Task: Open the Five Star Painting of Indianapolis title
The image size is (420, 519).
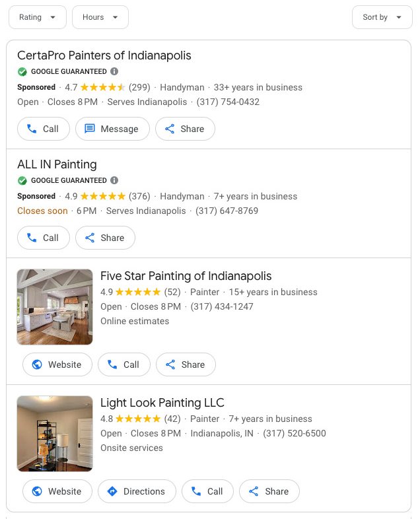Action: click(186, 276)
